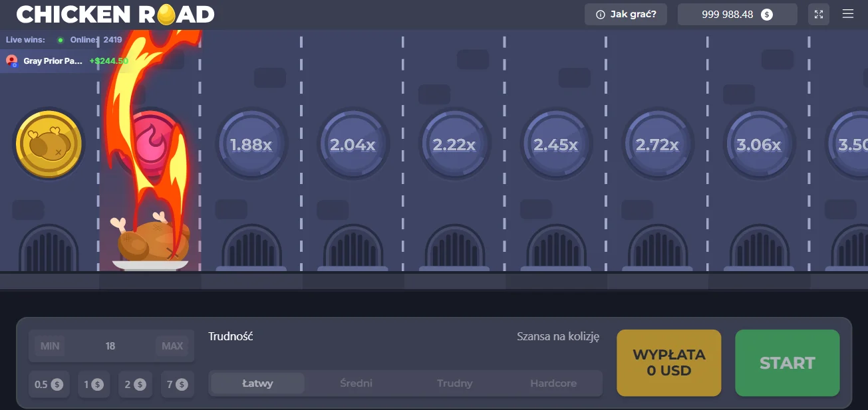Open the hamburger menu
This screenshot has width=868, height=410.
847,14
